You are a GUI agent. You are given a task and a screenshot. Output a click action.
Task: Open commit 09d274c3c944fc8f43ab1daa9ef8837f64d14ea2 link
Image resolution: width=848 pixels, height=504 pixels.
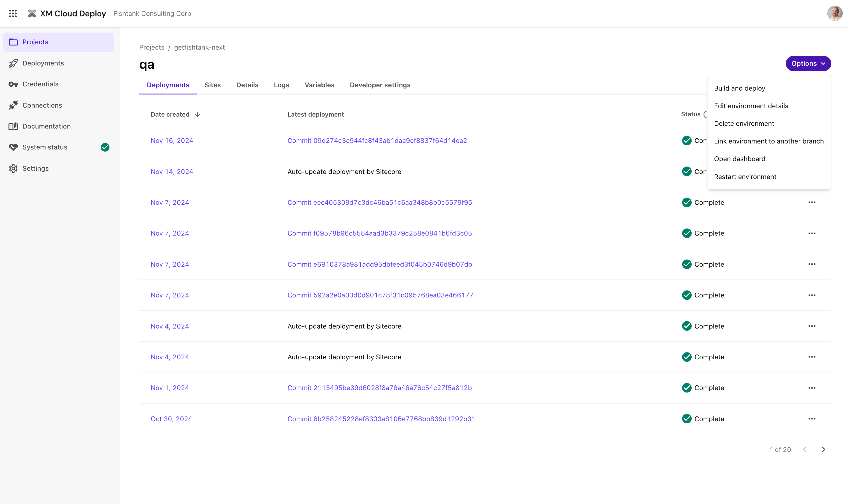pos(377,140)
